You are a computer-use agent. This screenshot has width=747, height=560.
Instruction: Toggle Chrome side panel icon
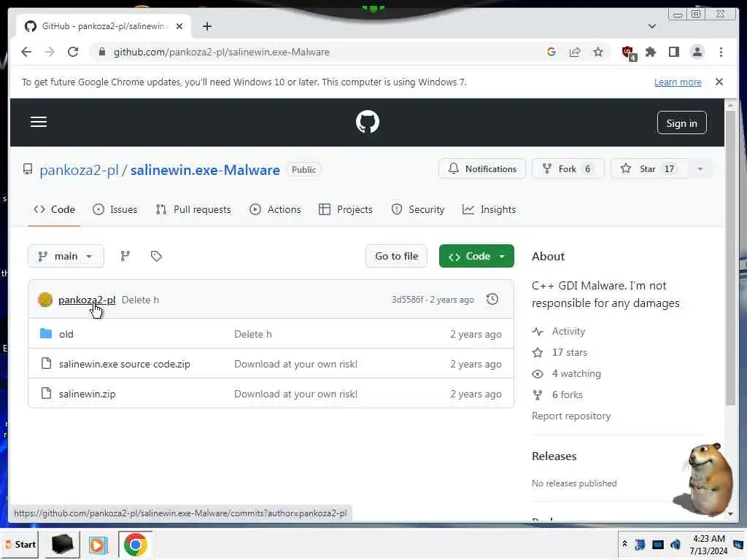pos(673,52)
